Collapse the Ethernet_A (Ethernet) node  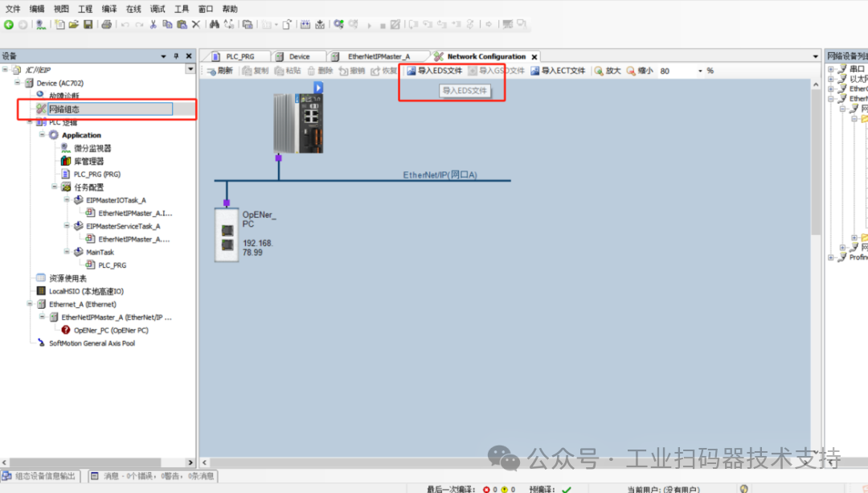click(x=30, y=303)
